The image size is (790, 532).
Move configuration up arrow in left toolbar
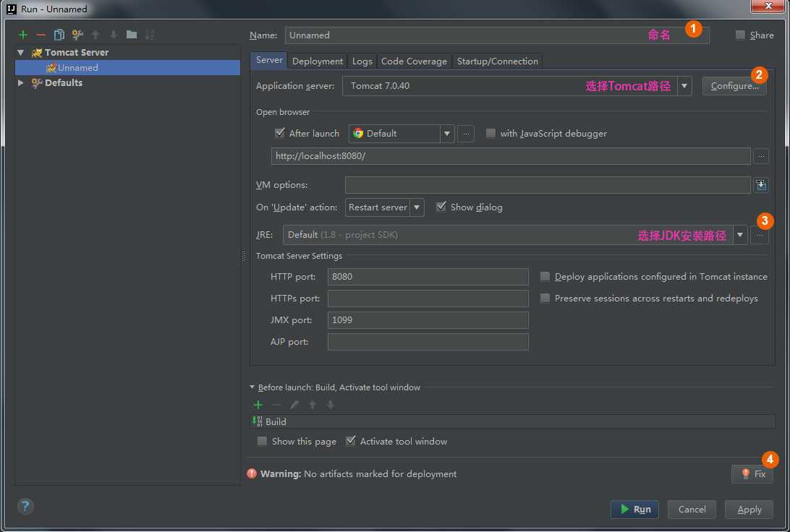tap(95, 35)
